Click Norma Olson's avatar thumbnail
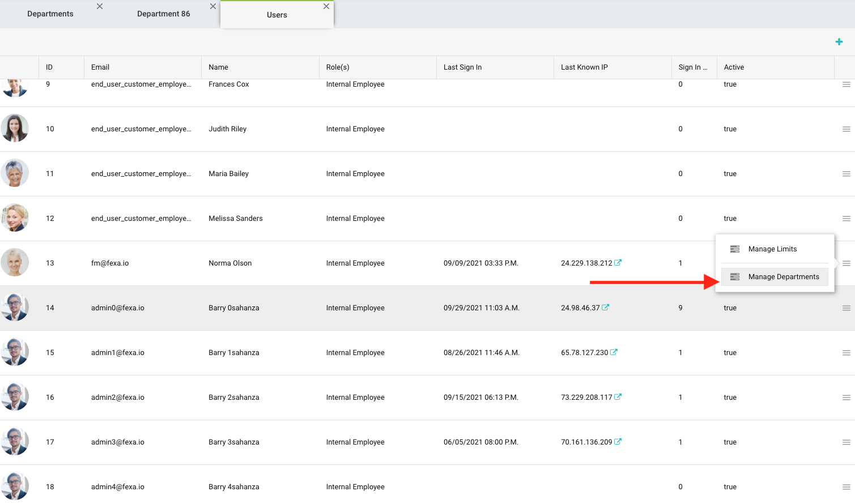The height and width of the screenshot is (504, 855). (15, 263)
